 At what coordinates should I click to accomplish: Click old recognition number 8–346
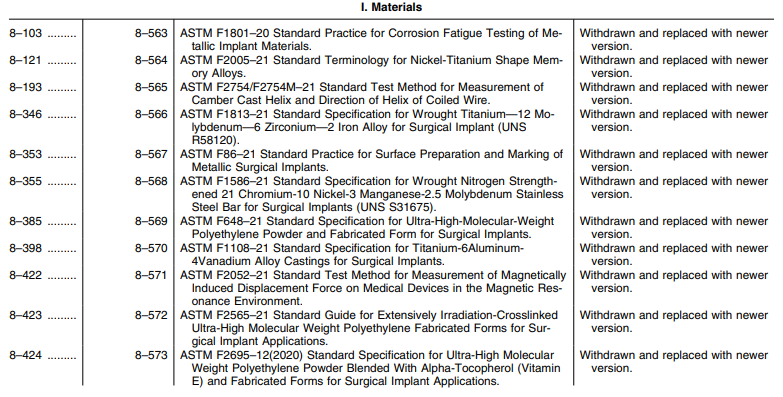(25, 114)
